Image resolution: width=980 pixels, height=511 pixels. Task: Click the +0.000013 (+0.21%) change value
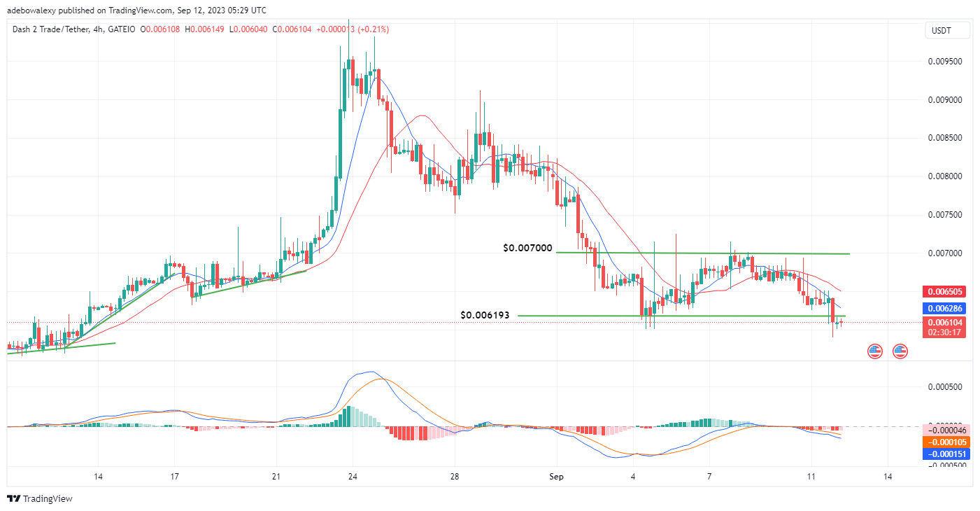tap(353, 29)
